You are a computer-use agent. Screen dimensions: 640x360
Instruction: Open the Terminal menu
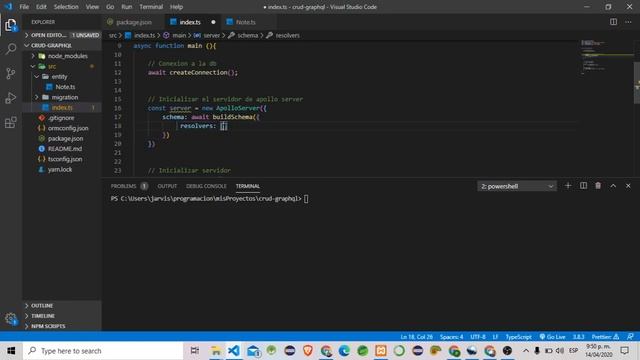point(151,7)
